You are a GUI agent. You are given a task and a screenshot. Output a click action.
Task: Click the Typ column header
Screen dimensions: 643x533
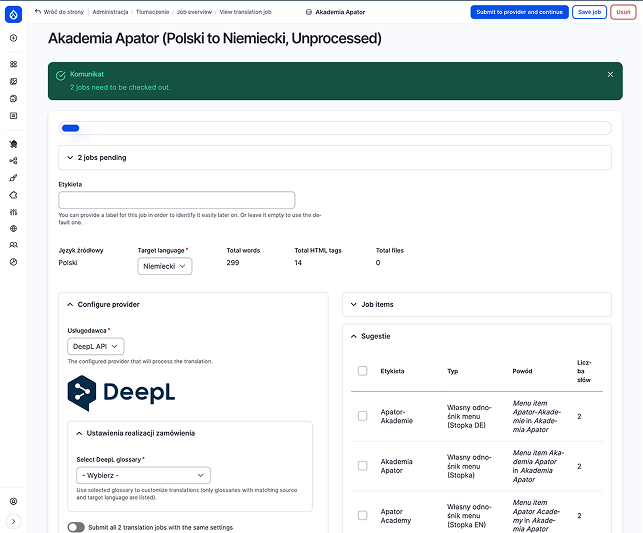pos(452,371)
